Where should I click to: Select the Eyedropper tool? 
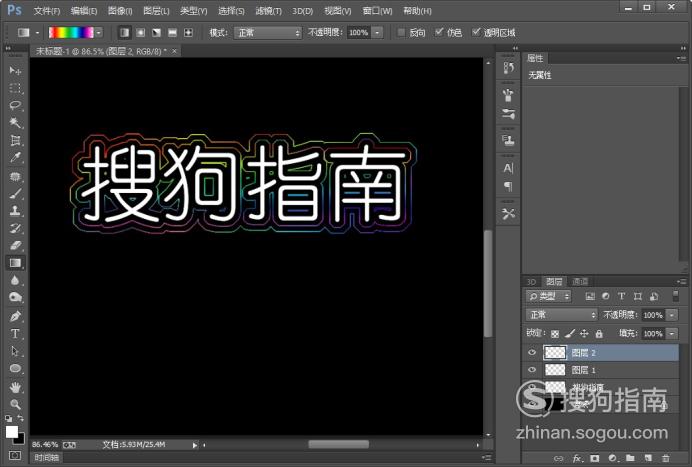pyautogui.click(x=15, y=158)
